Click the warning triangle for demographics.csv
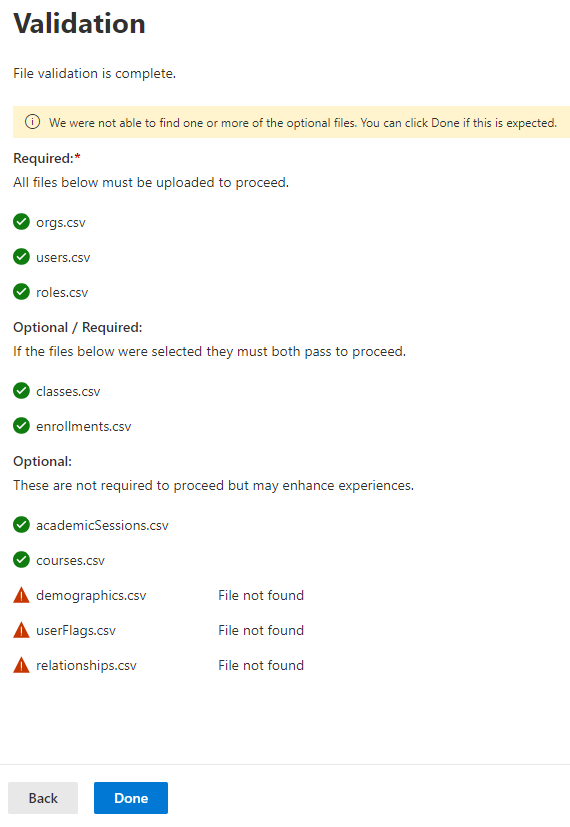The image size is (570, 827). pyautogui.click(x=21, y=595)
